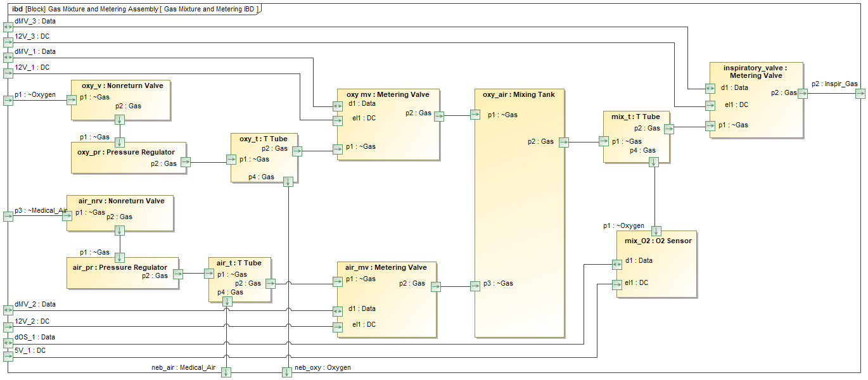This screenshot has width=868, height=380.
Task: Click the p1 : ~Oxygen port icon on mix_O2
Action: [x=657, y=231]
